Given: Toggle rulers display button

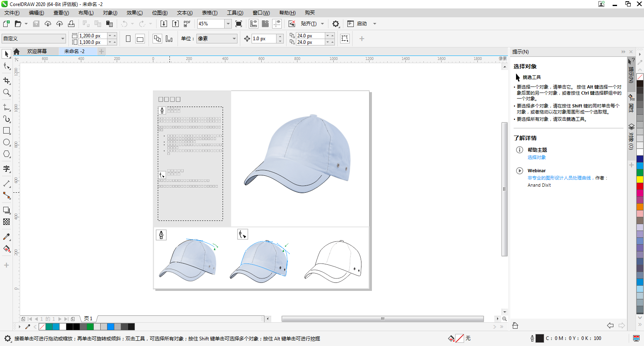Looking at the screenshot, I should 254,24.
